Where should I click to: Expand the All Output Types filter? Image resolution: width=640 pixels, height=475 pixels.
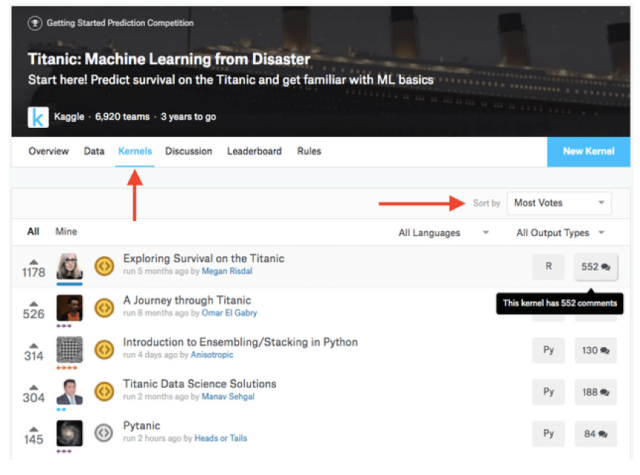(560, 233)
